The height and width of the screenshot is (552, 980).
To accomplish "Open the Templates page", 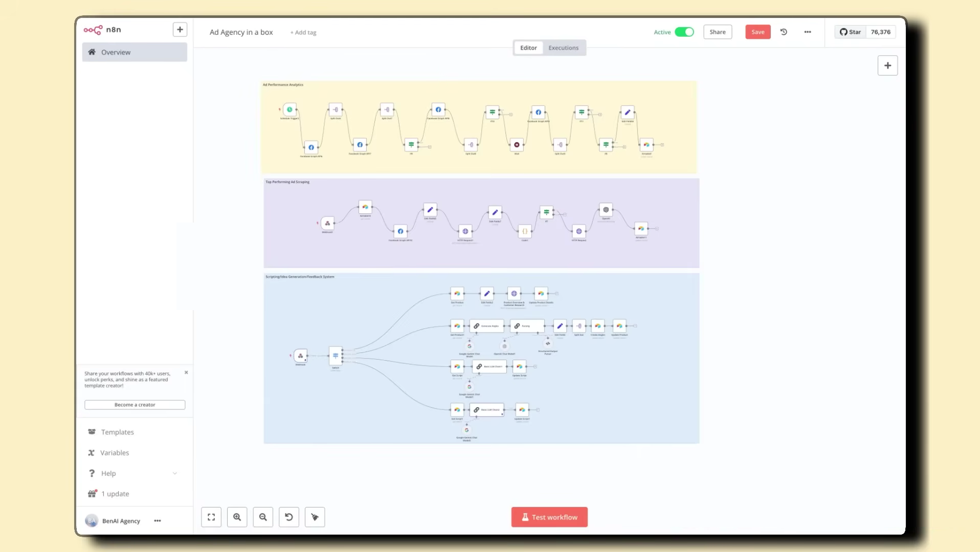I will 117,432.
